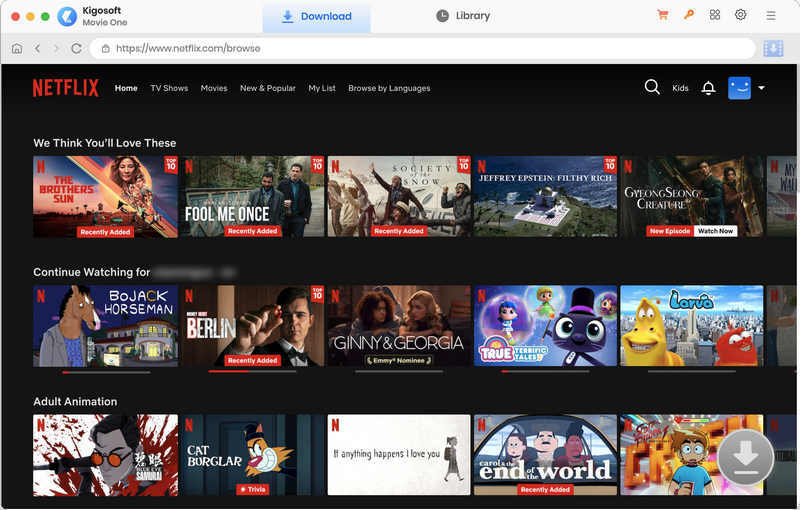
Task: Go to the browser home icon
Action: click(17, 48)
